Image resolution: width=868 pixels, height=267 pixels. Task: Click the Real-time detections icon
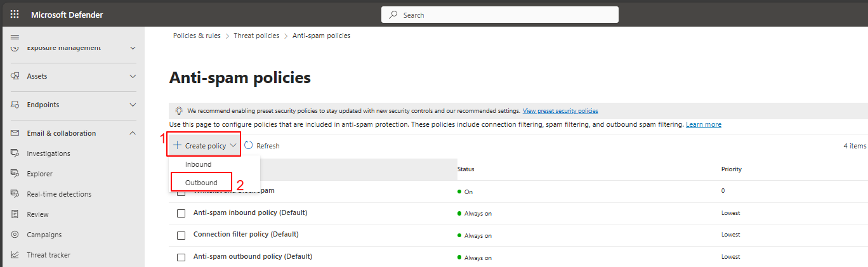point(15,194)
